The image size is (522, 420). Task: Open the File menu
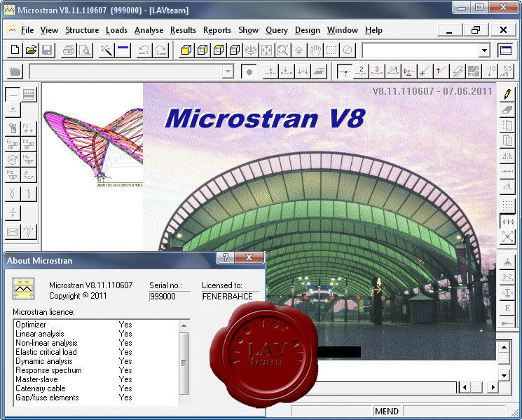click(27, 30)
